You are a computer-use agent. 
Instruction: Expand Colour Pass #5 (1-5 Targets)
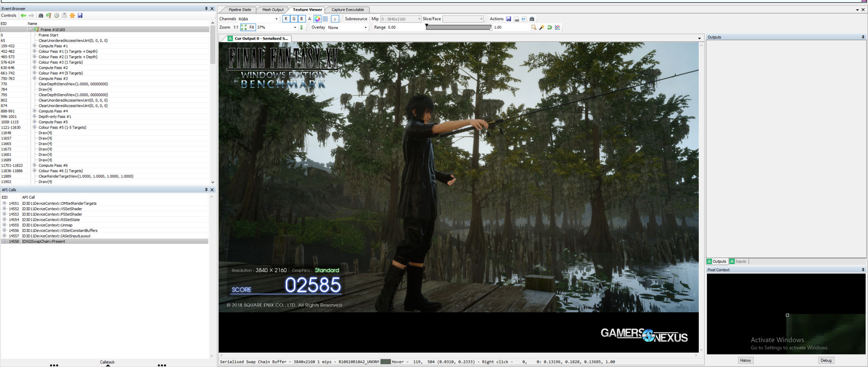(x=34, y=127)
